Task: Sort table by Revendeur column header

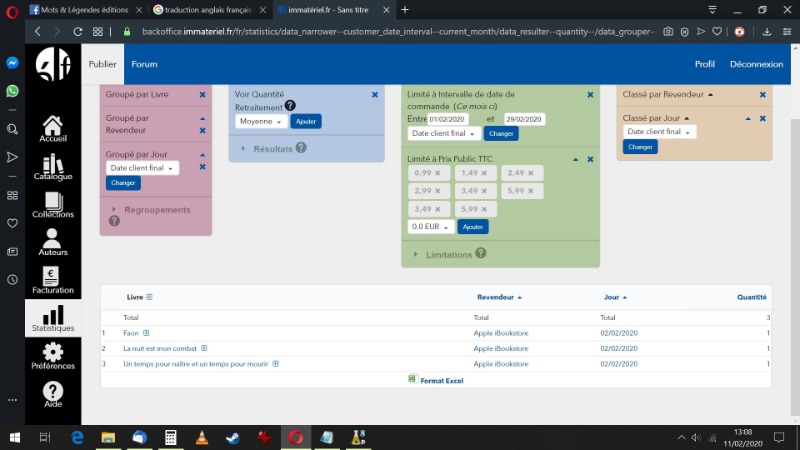Action: coord(496,297)
